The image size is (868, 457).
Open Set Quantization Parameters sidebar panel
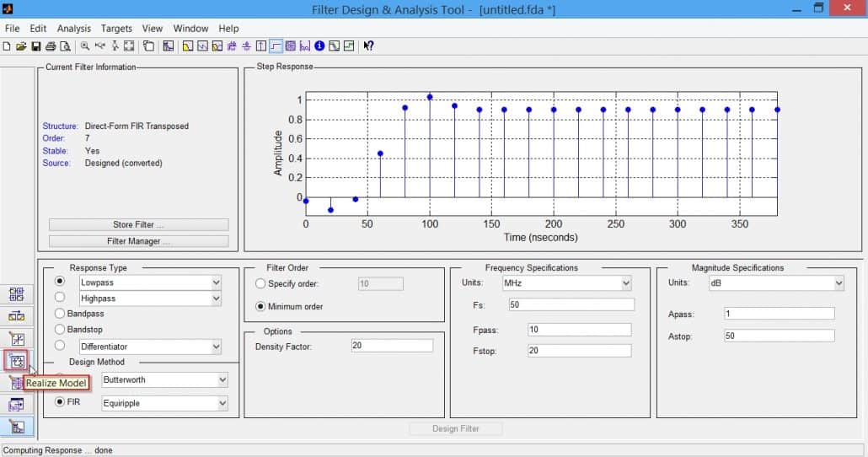(16, 338)
